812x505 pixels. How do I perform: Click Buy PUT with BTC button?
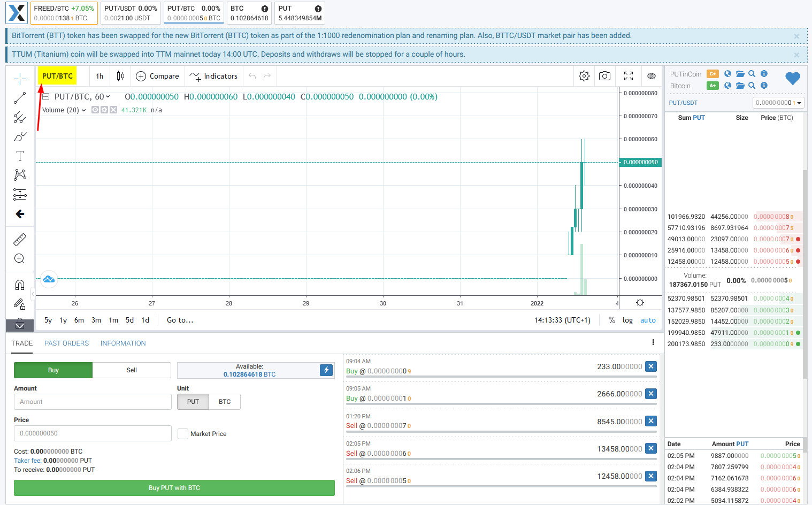[x=174, y=488]
